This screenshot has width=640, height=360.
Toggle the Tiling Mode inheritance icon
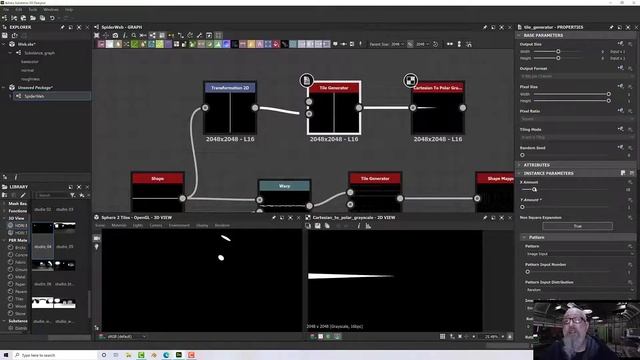(620, 129)
